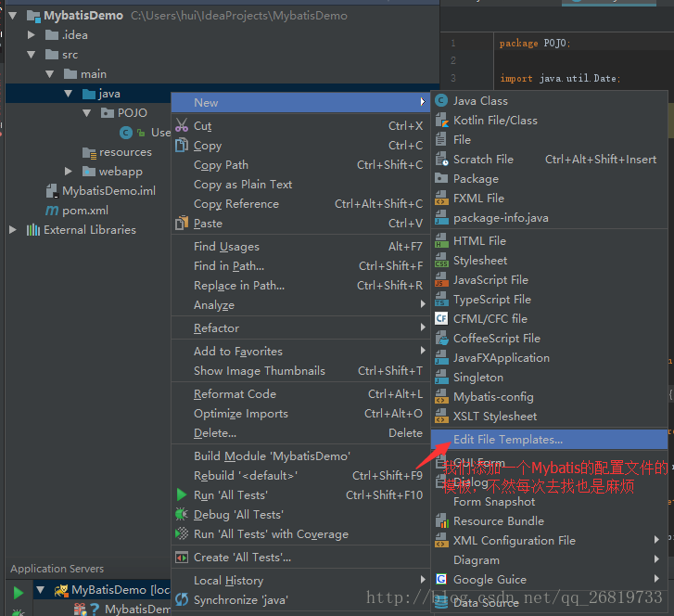The height and width of the screenshot is (616, 674).
Task: Click the Stylesheet CSS icon
Action: tap(441, 261)
